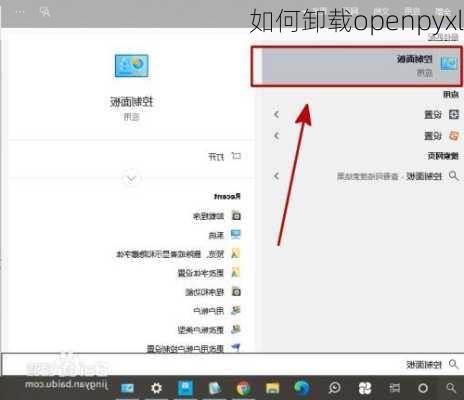The width and height of the screenshot is (464, 400).
Task: Open the notepad-style app on taskbar
Action: click(x=215, y=388)
